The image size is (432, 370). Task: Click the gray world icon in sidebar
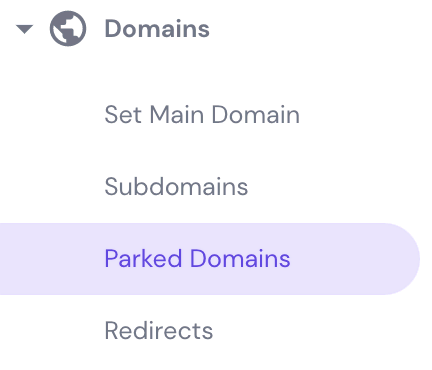click(68, 29)
